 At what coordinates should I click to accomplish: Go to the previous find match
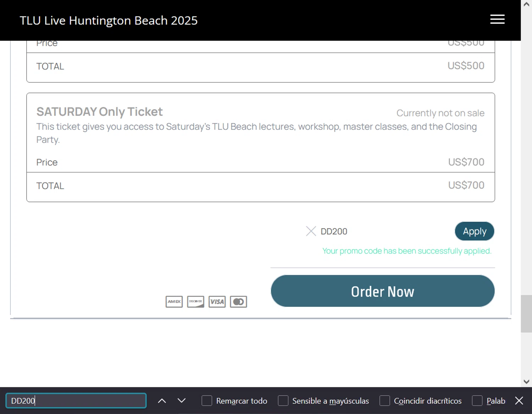(162, 401)
